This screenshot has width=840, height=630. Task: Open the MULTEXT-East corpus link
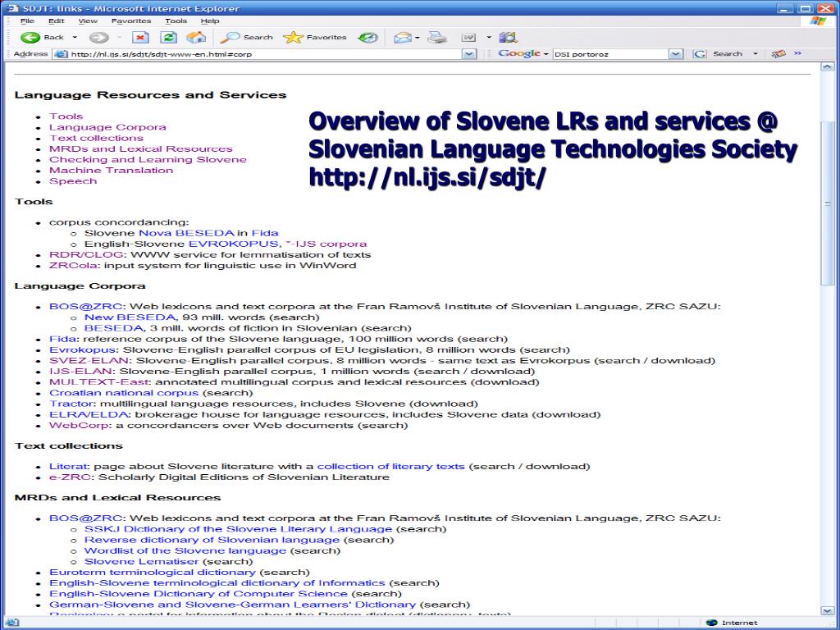[99, 382]
